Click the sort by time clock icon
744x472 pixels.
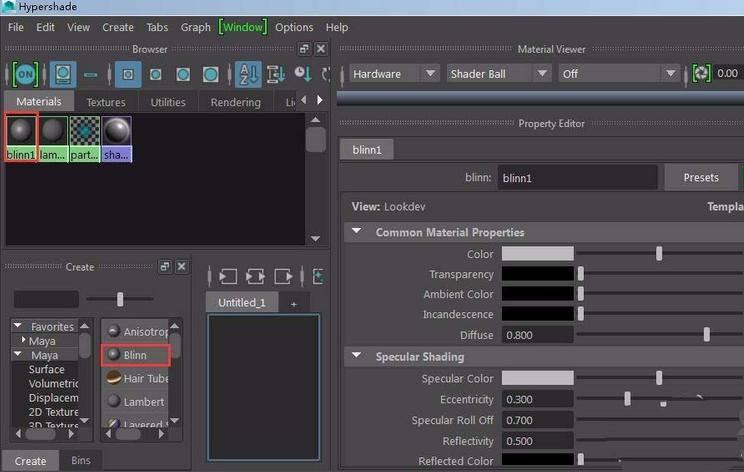(302, 74)
